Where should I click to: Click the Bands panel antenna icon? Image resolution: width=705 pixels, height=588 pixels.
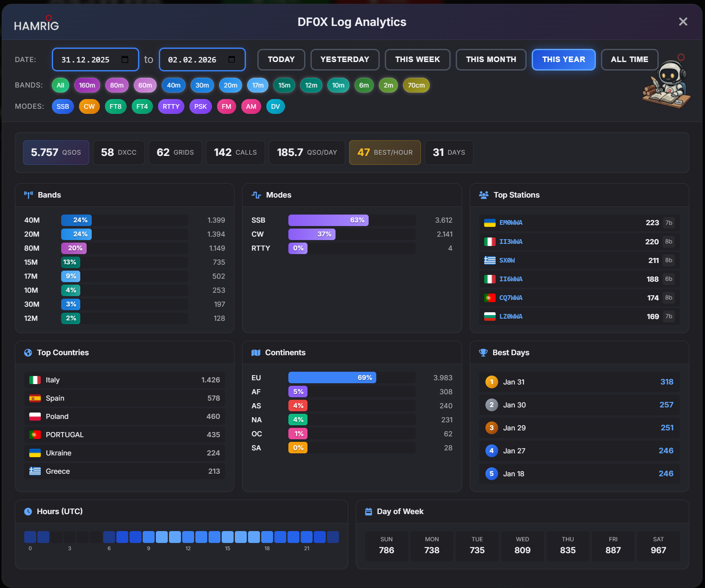[28, 195]
